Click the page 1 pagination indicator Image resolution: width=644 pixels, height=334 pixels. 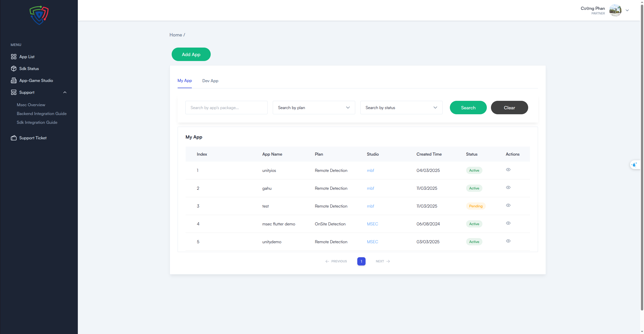(361, 261)
